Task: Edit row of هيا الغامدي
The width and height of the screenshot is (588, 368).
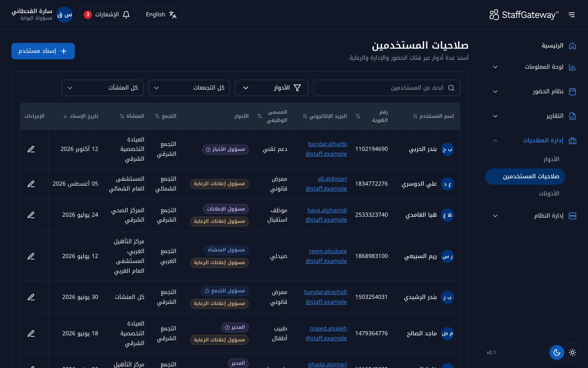Action: pos(31,215)
